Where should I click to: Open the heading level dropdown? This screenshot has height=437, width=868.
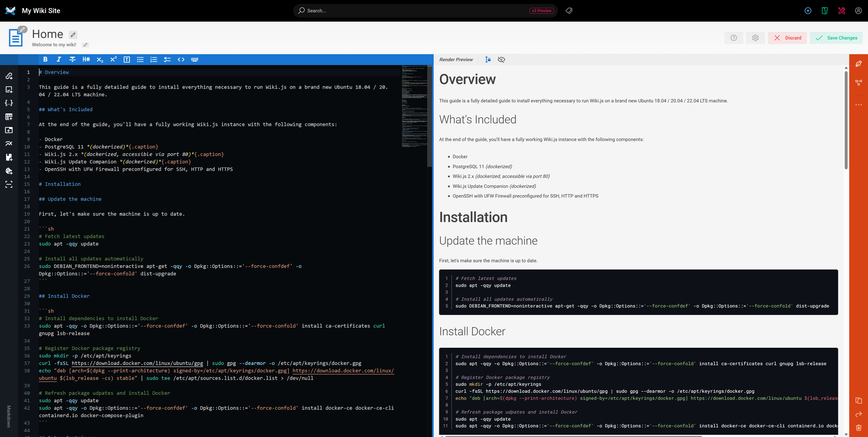click(86, 59)
